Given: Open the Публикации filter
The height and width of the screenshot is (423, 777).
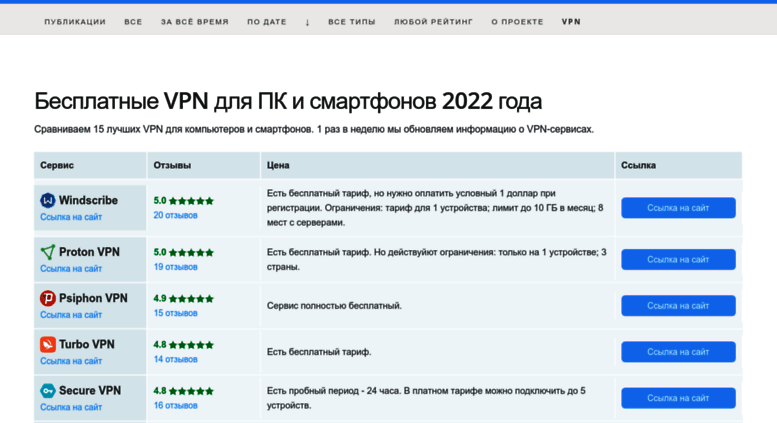Looking at the screenshot, I should point(75,22).
